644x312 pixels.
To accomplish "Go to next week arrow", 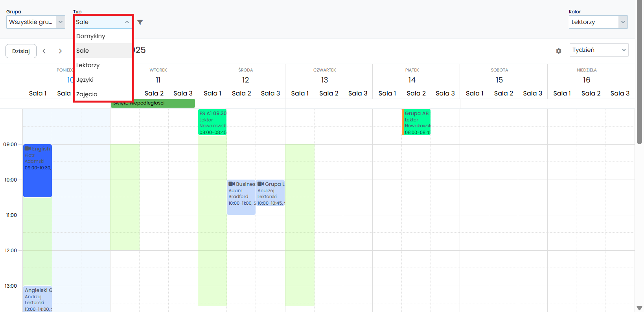I will [x=60, y=51].
